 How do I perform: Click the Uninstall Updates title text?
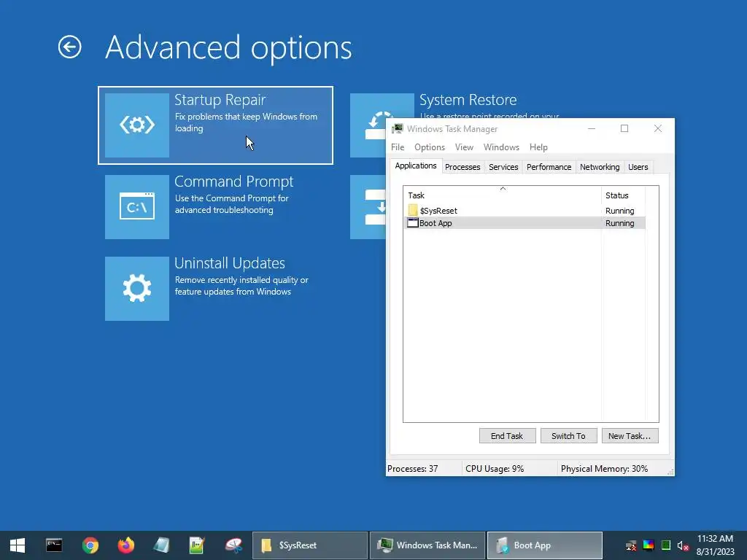point(230,263)
